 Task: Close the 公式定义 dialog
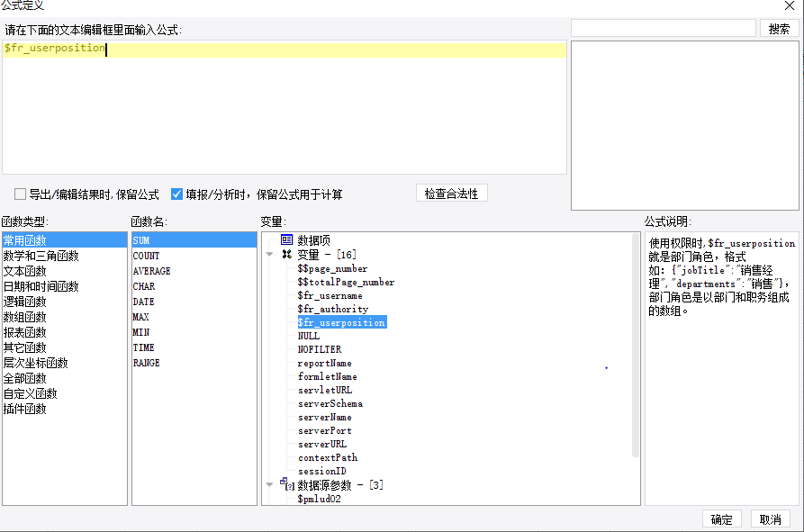tap(790, 5)
